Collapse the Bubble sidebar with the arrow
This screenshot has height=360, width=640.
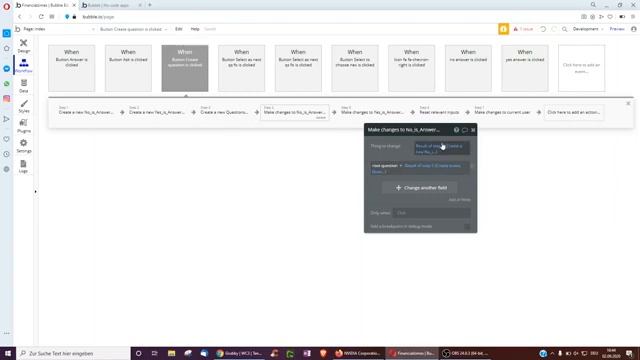(x=36, y=191)
